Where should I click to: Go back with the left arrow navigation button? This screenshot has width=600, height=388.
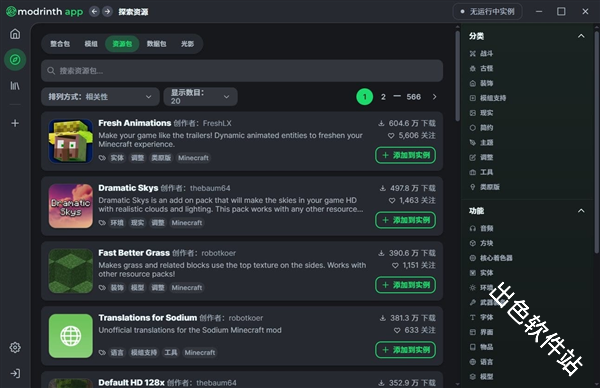click(x=94, y=11)
